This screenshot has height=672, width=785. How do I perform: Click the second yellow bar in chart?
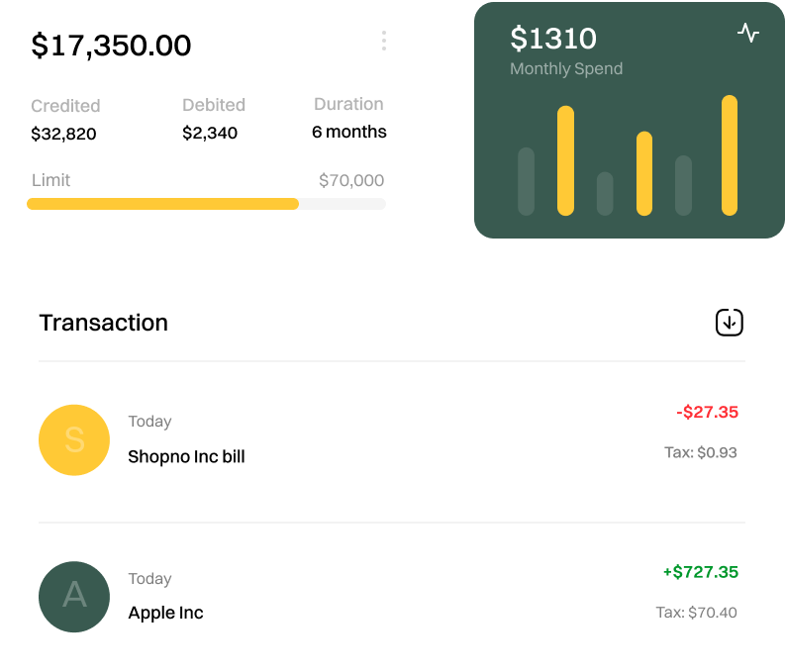point(644,173)
